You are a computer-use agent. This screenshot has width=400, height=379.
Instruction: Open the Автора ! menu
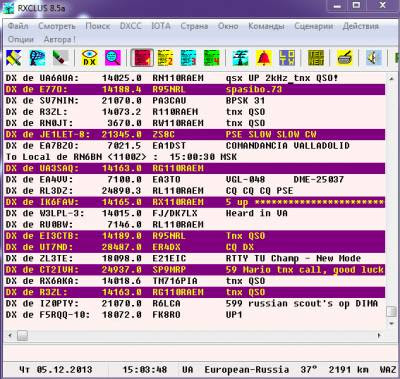coord(60,39)
